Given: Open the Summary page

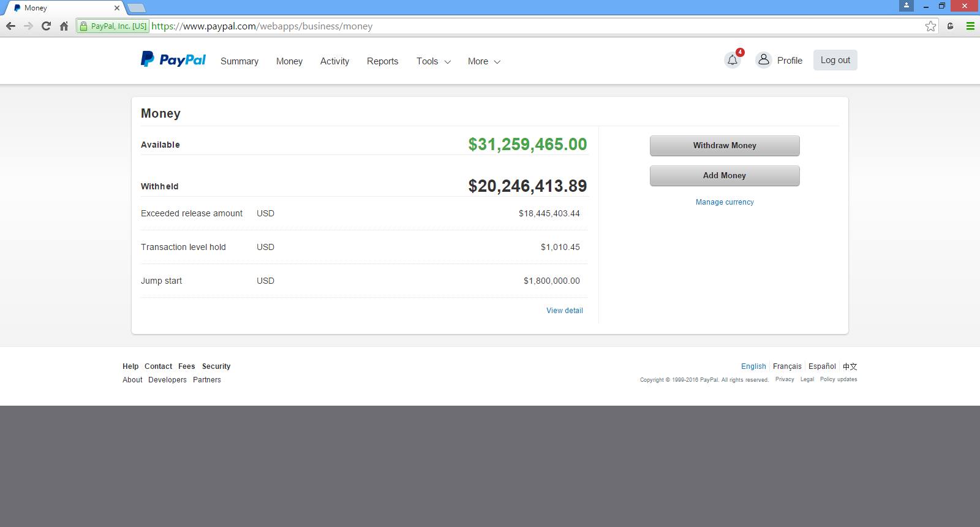Looking at the screenshot, I should [239, 61].
